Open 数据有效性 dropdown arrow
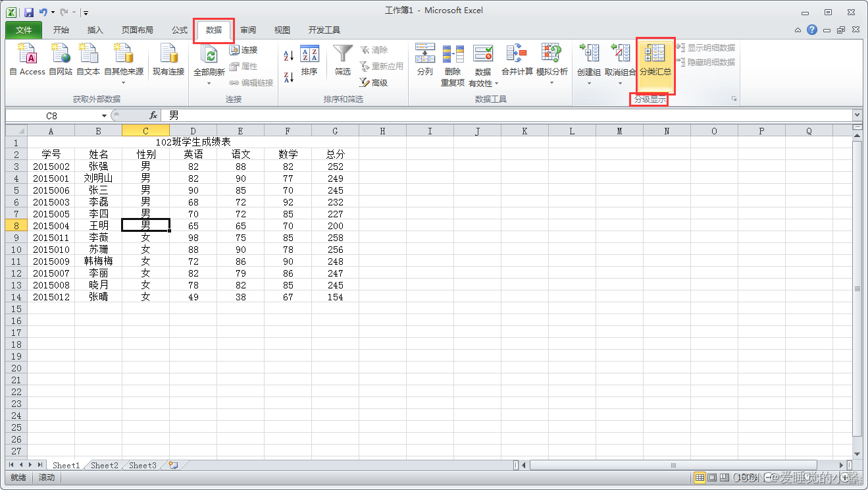Image resolution: width=868 pixels, height=490 pixels. [496, 84]
